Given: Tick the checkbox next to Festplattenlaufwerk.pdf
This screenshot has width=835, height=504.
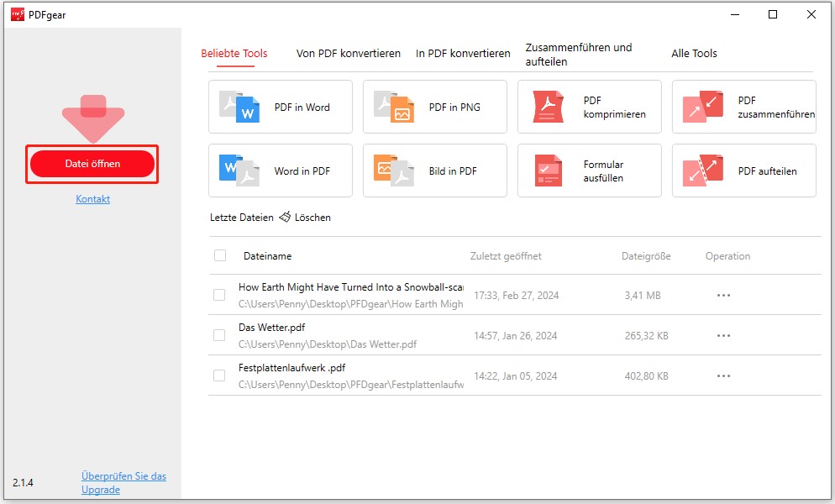Looking at the screenshot, I should pos(220,375).
